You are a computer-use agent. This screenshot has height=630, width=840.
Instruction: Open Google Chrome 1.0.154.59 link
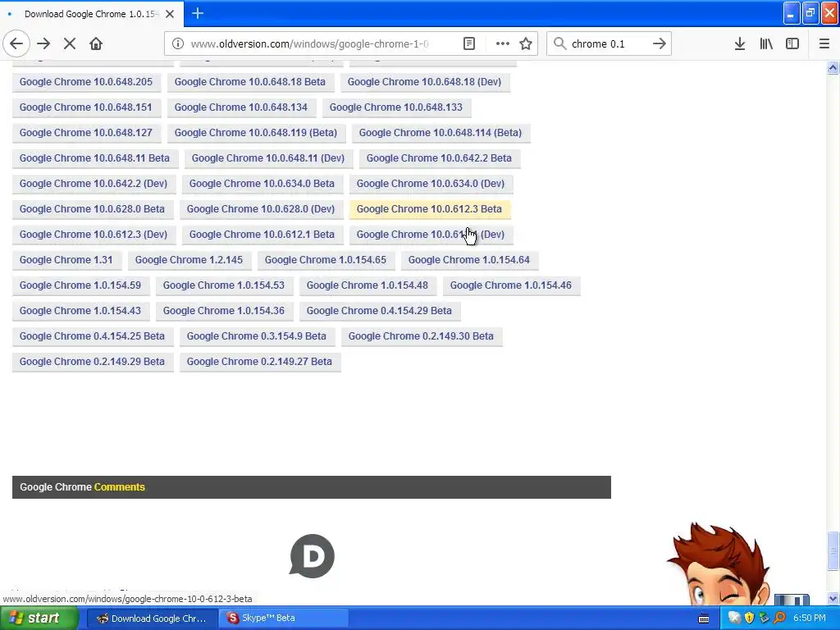tap(80, 285)
